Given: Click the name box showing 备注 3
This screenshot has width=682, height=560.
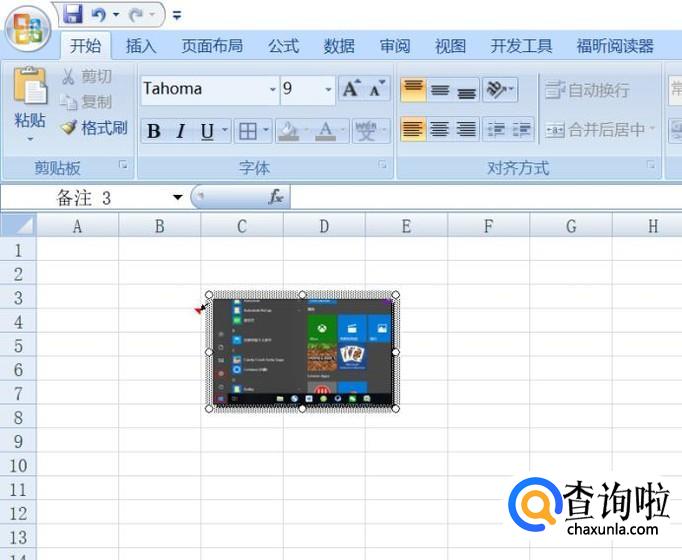Looking at the screenshot, I should click(84, 198).
